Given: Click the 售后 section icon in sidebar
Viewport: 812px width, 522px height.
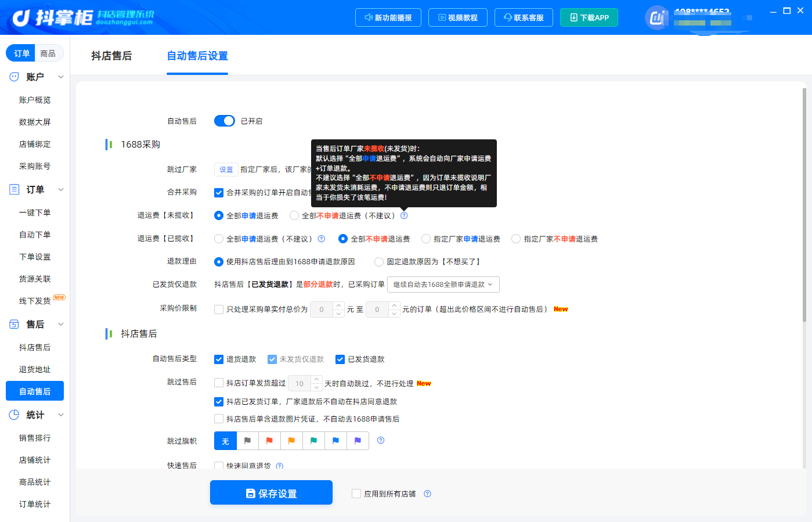Looking at the screenshot, I should coord(14,324).
